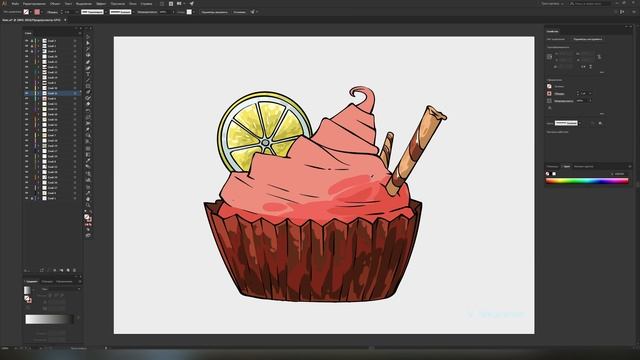640x360 pixels.
Task: Open the Effect menu
Action: [101, 4]
